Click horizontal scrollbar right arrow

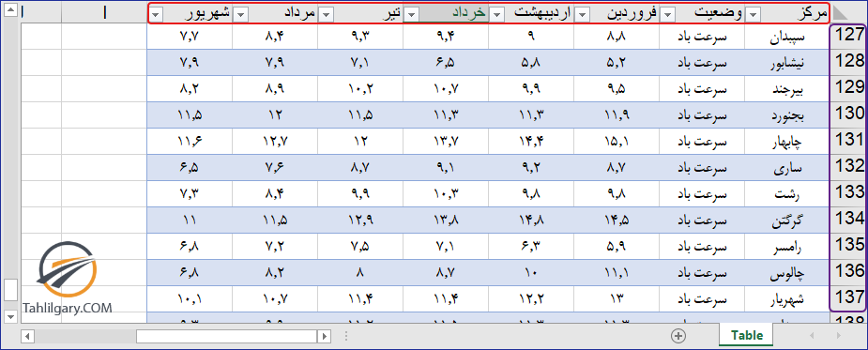[324, 336]
